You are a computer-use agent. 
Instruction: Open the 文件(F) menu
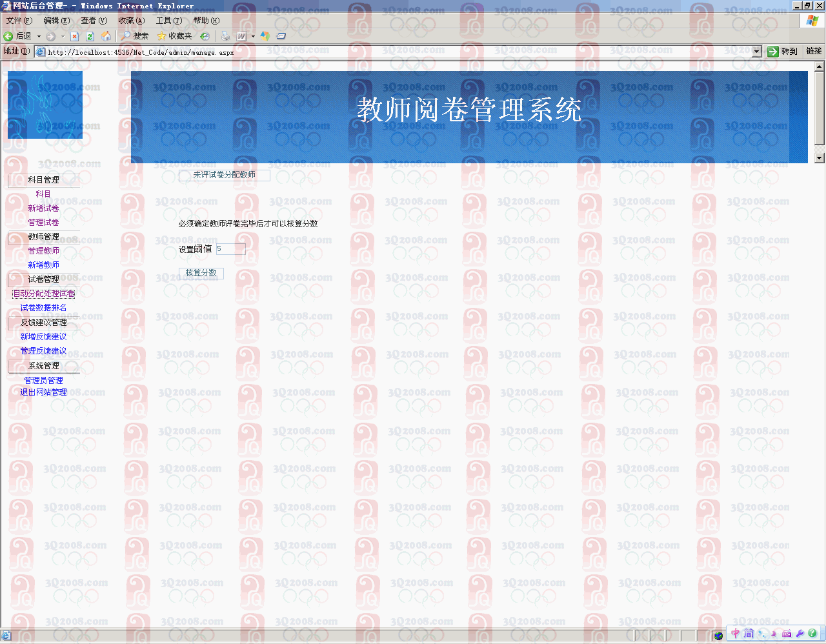pos(19,21)
